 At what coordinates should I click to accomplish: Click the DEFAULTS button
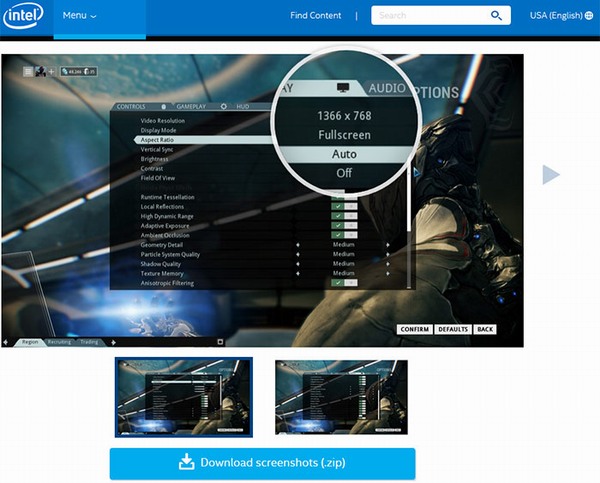453,330
